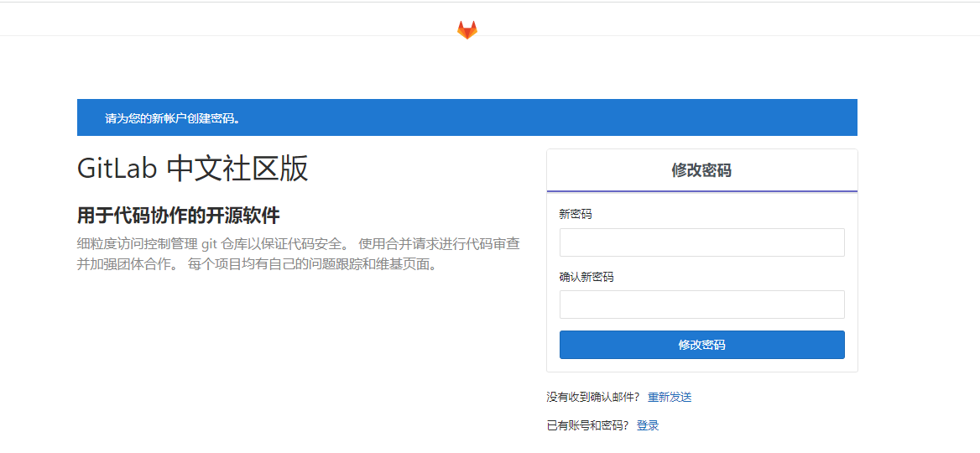980x453 pixels.
Task: Focus the 确认新密码 password field
Action: pos(702,305)
